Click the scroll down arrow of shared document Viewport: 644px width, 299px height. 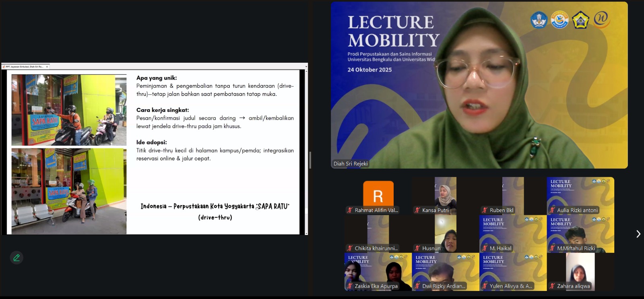(306, 233)
